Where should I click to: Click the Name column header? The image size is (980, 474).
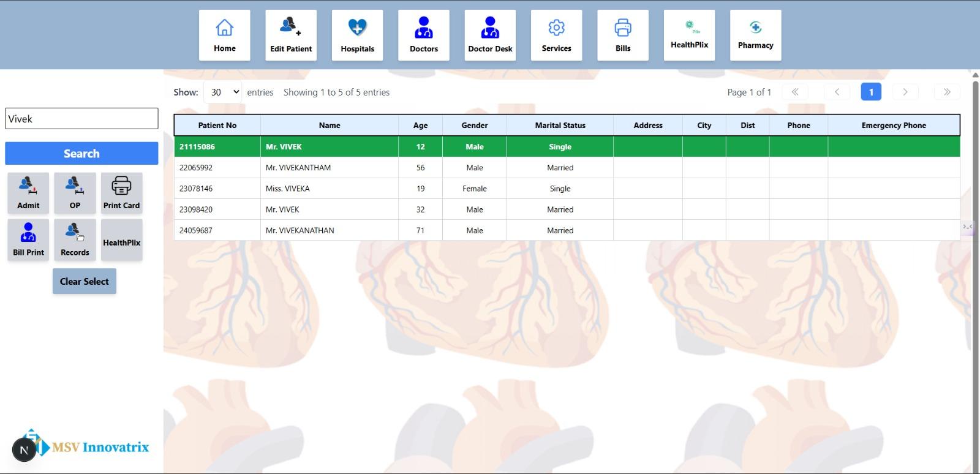click(x=330, y=125)
